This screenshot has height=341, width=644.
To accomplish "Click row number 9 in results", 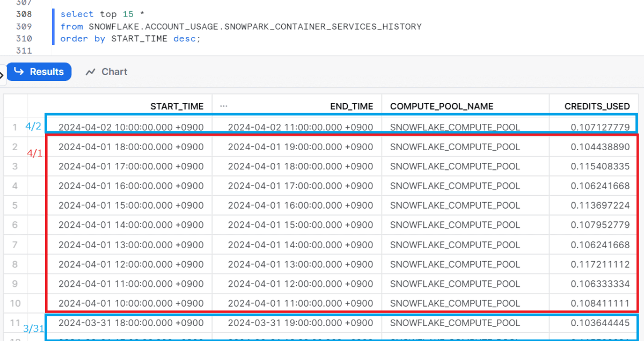I will coord(15,284).
